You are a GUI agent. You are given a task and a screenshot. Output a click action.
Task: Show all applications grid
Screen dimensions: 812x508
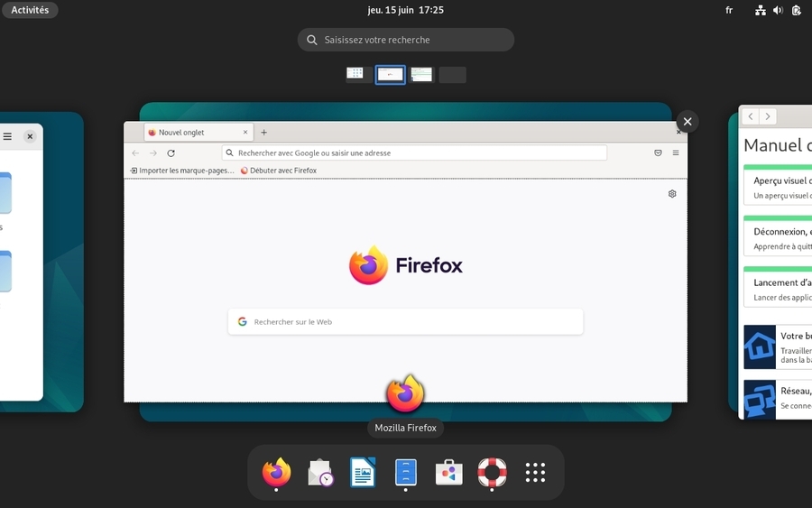point(535,472)
